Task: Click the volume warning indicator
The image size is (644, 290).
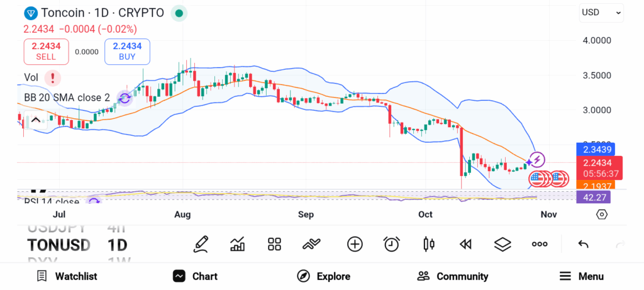Action: [53, 77]
